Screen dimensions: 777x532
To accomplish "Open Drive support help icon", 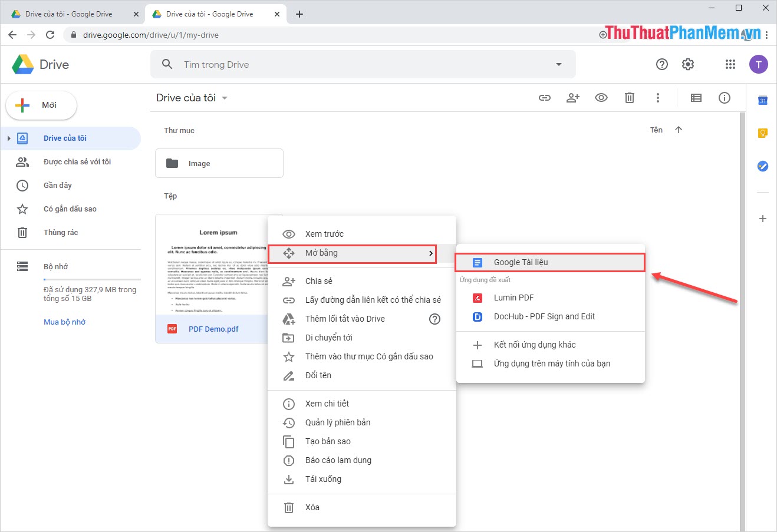I will pyautogui.click(x=662, y=64).
